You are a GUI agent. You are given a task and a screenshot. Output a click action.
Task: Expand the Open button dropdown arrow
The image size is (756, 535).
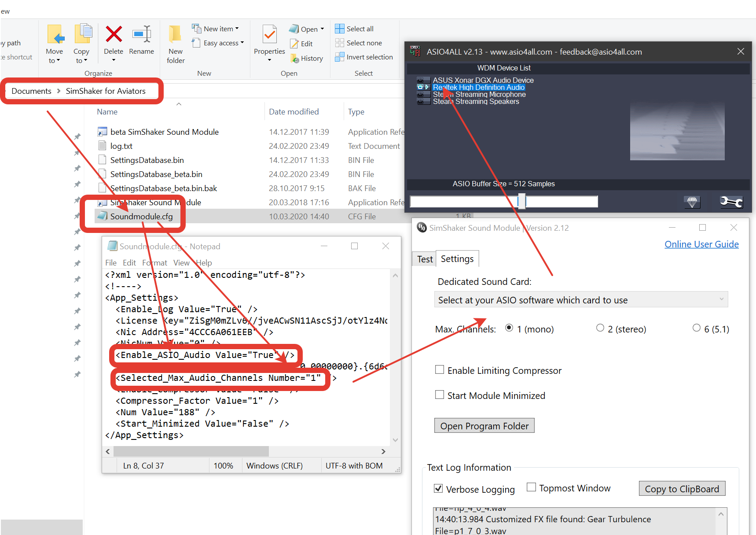(322, 29)
